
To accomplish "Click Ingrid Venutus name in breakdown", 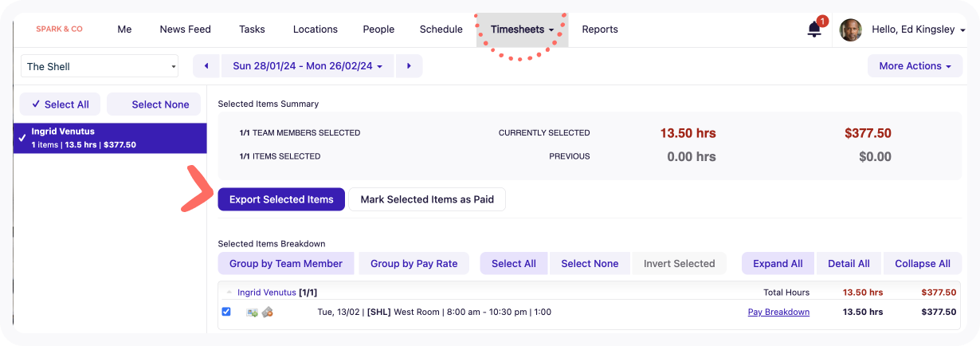I will coord(267,293).
